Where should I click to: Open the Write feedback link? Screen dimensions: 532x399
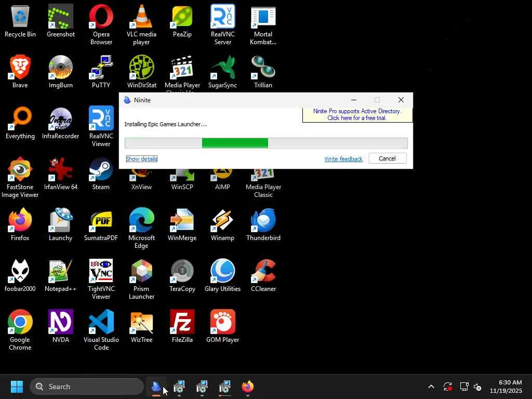pos(343,159)
